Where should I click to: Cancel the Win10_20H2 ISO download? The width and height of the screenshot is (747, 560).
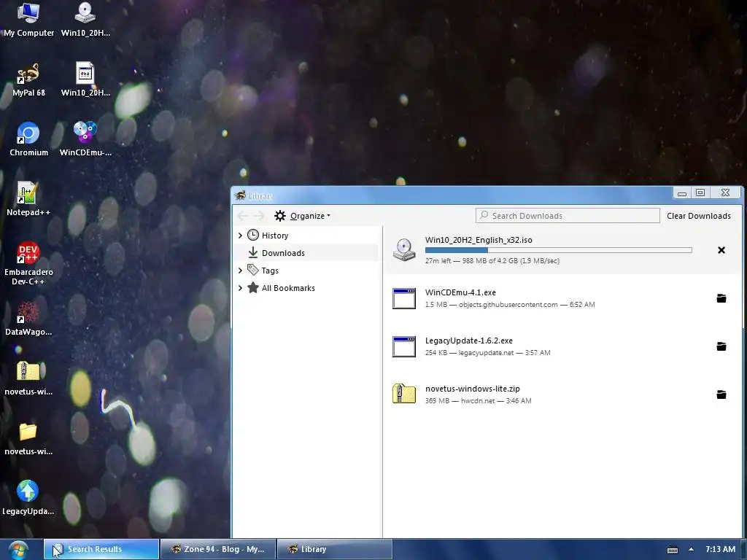[721, 250]
